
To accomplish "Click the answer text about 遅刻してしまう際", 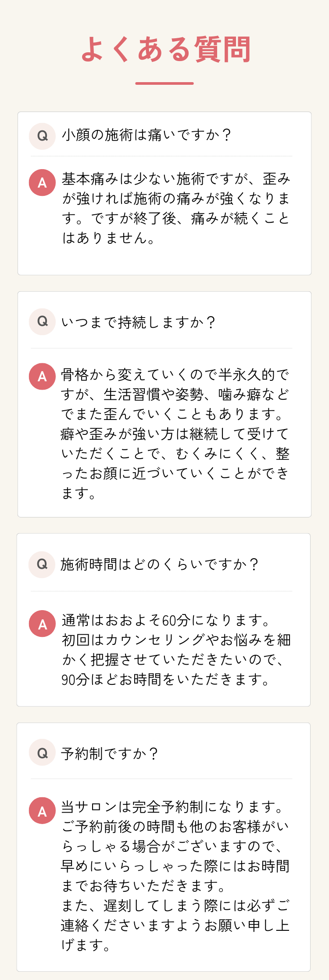I will [x=175, y=925].
